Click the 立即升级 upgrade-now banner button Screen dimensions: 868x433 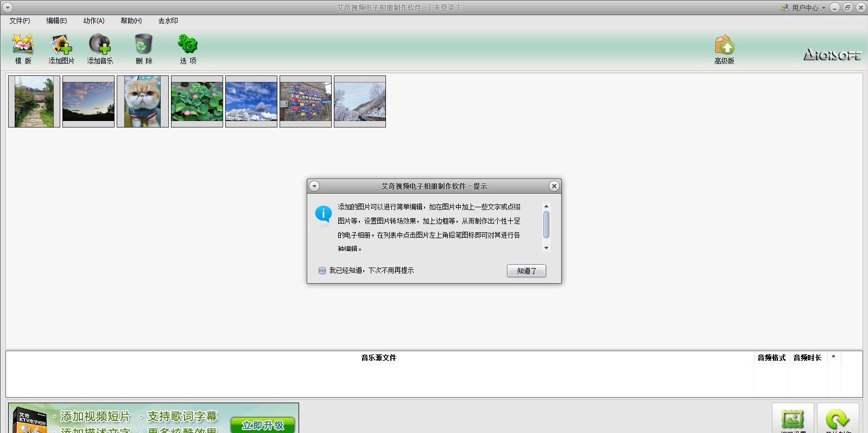click(x=263, y=425)
